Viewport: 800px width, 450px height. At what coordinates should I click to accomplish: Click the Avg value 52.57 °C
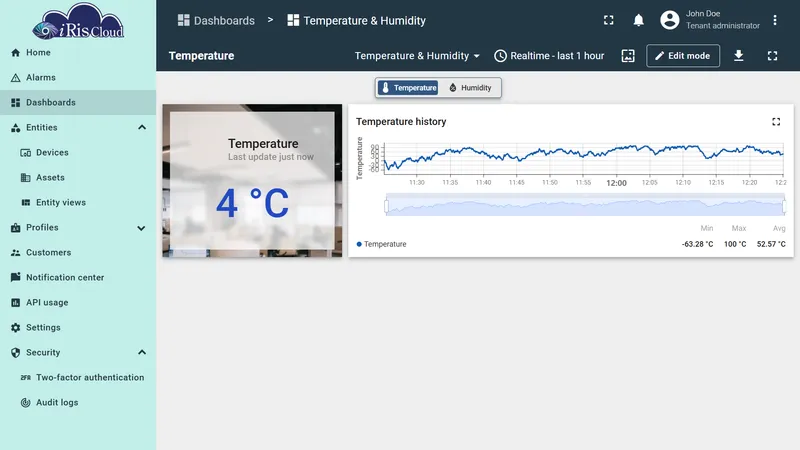click(771, 244)
